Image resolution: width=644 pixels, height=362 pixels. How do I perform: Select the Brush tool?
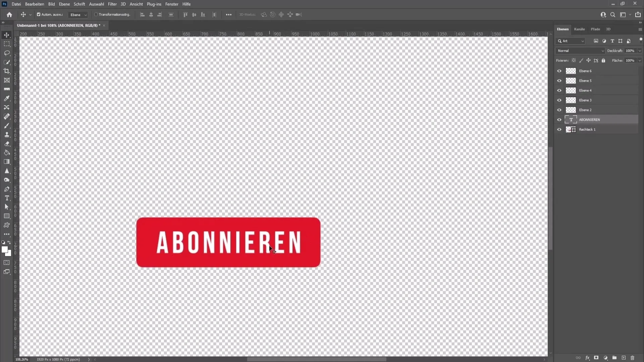click(x=7, y=126)
